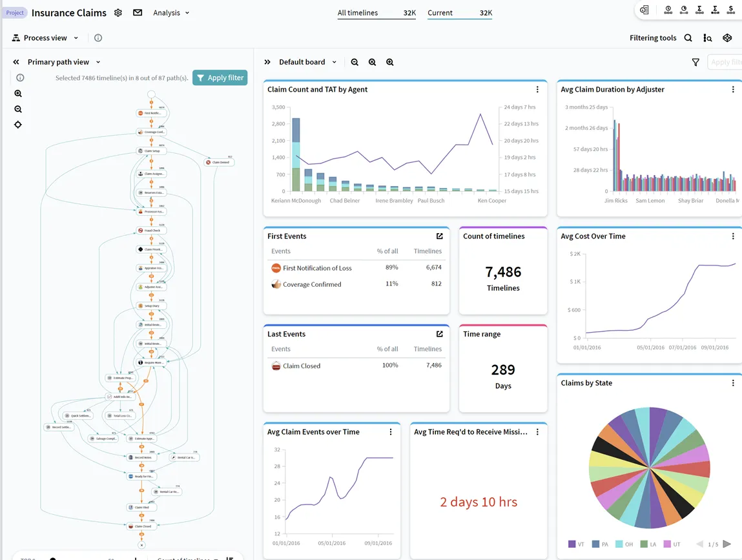Click the funnel icon on dashboard toolbar
742x560 pixels.
coord(696,63)
